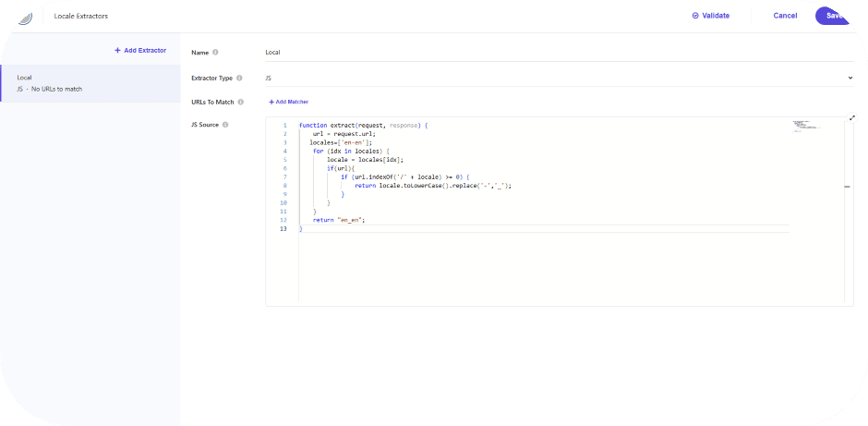
Task: Add a URL matcher
Action: pyautogui.click(x=288, y=102)
